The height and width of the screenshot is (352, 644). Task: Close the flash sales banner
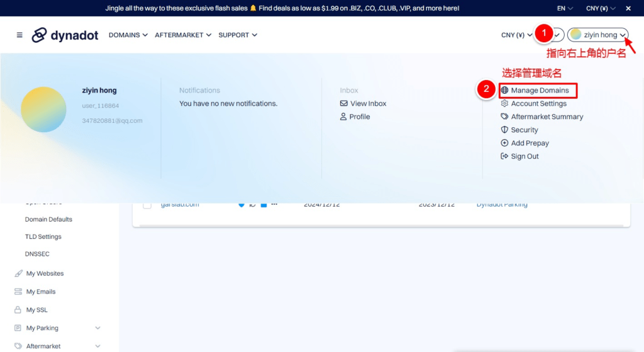pyautogui.click(x=628, y=8)
